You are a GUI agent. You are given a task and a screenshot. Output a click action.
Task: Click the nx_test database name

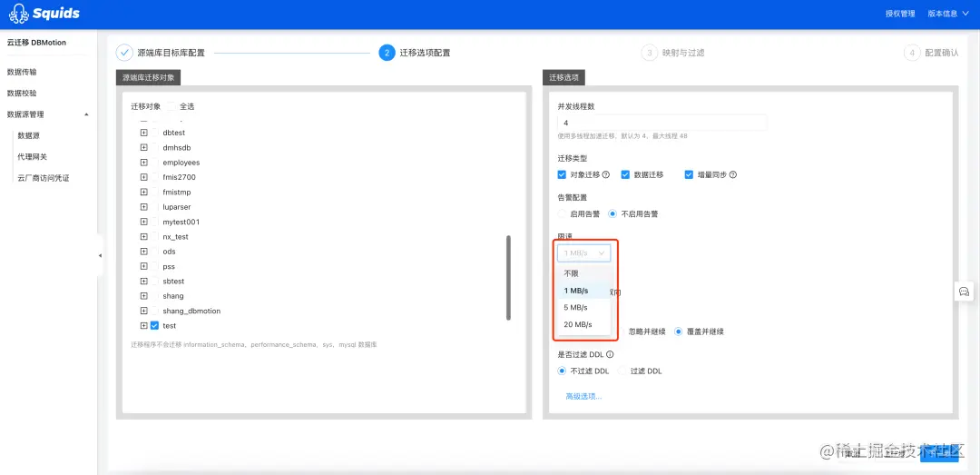(176, 236)
